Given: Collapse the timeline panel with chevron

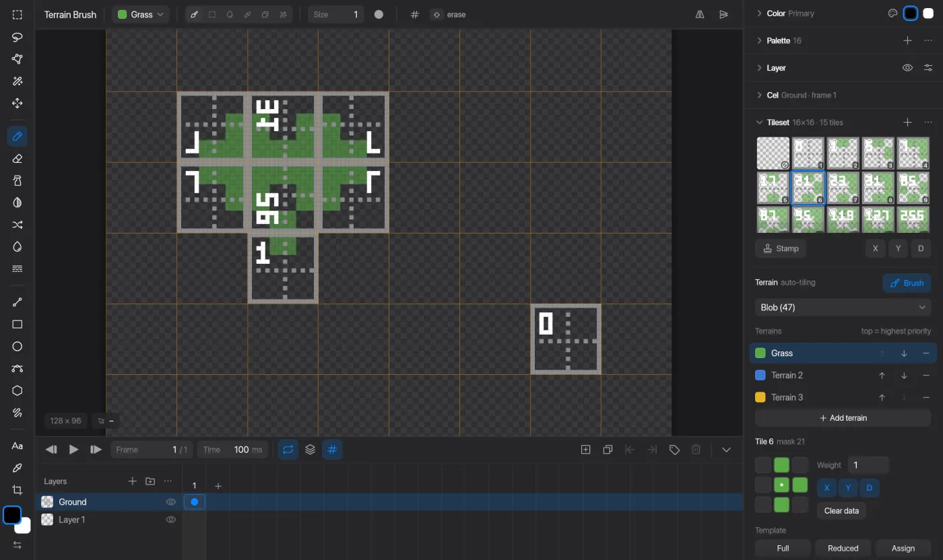Looking at the screenshot, I should (726, 450).
